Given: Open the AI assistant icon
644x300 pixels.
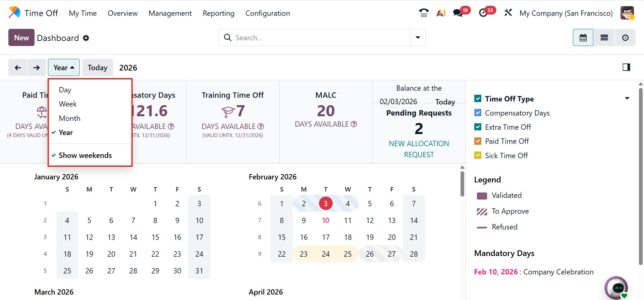Looking at the screenshot, I should 441,13.
